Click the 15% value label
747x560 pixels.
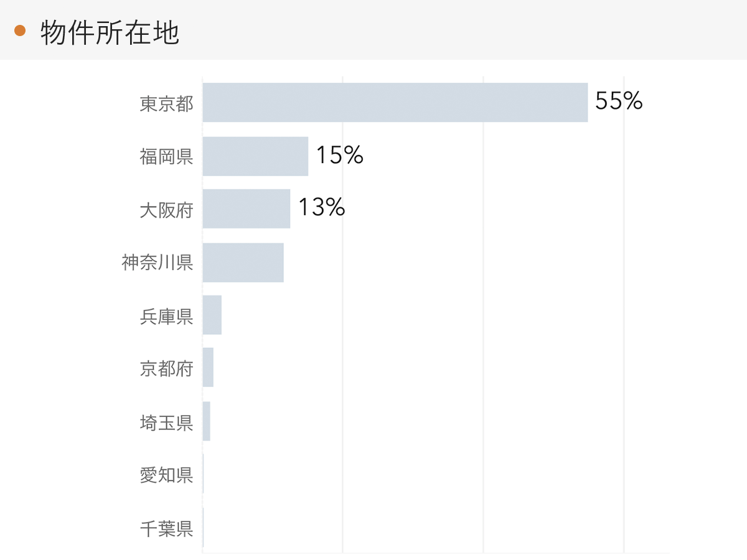pos(339,155)
